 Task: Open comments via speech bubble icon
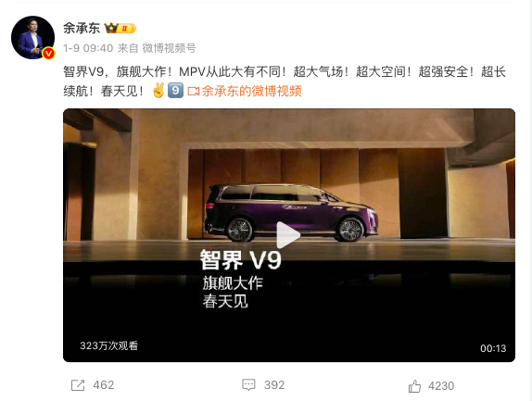(x=248, y=385)
